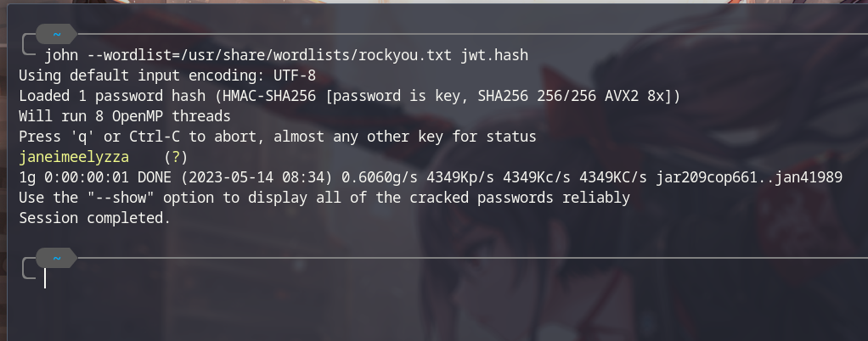Click the HMAC-SHA256 hash type text
Screen dimensions: 868x341
269,96
